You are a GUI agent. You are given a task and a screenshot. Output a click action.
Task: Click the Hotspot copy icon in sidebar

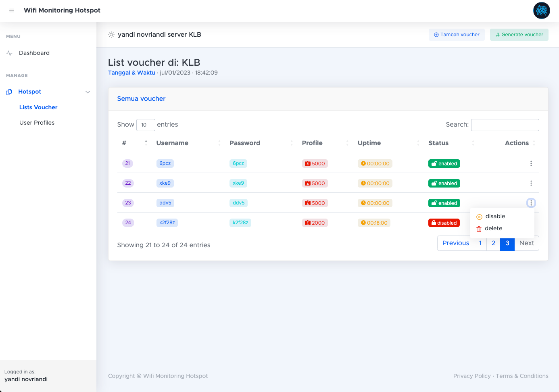click(x=9, y=92)
